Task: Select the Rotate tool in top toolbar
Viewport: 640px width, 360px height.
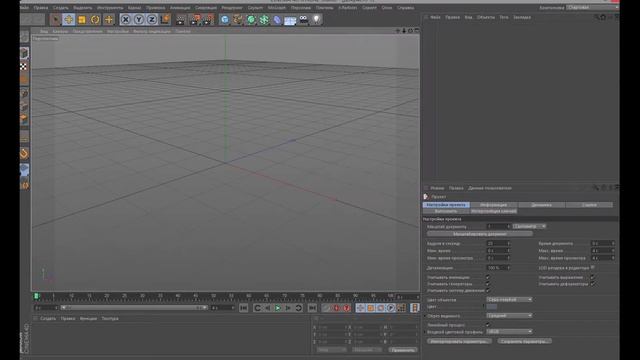Action: click(x=95, y=19)
